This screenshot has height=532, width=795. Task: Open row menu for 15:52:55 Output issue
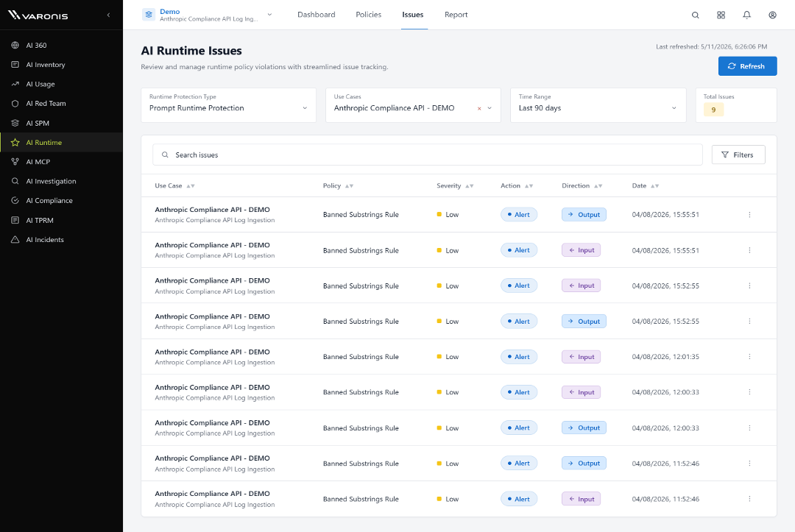click(749, 322)
